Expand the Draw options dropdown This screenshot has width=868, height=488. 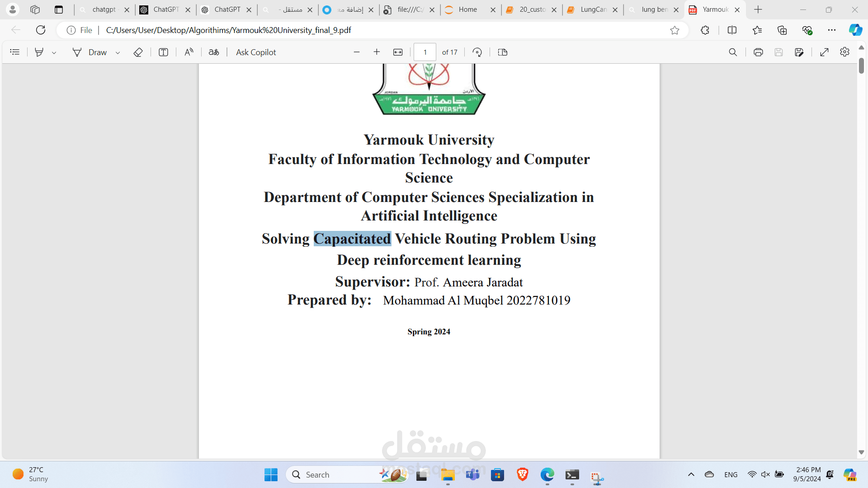pyautogui.click(x=118, y=53)
